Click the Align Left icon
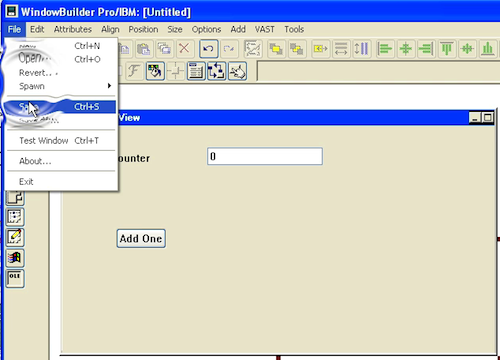 tap(385, 49)
